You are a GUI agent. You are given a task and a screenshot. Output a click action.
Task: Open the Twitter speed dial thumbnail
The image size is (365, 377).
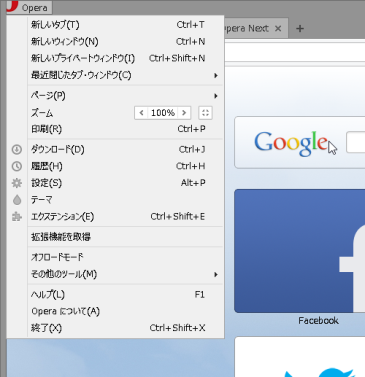(300, 357)
